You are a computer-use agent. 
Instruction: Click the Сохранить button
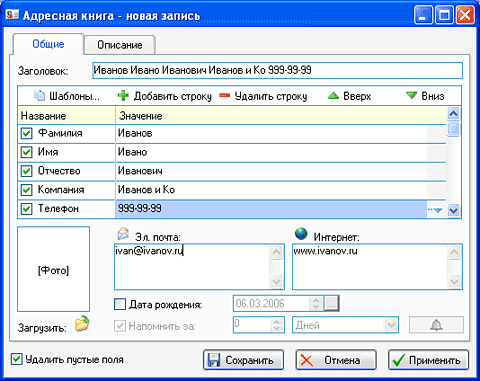click(244, 360)
